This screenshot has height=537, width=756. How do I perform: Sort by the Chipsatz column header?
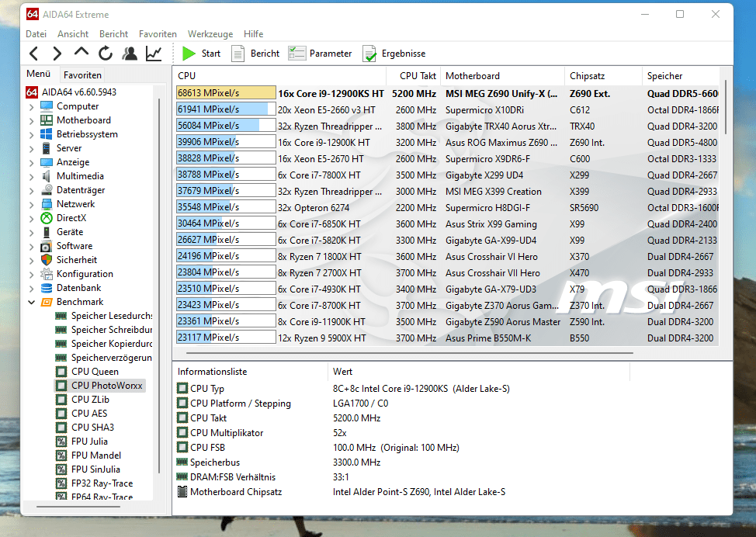pos(603,76)
